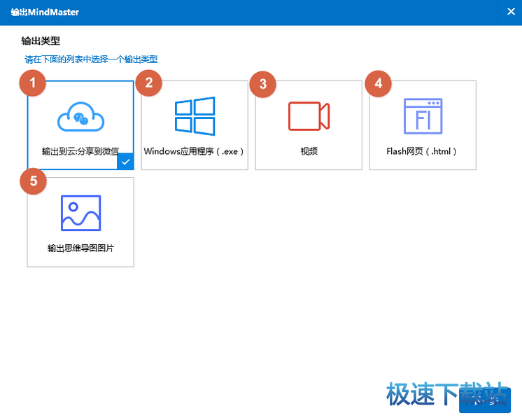This screenshot has height=420, width=522.
Task: Click the 请在下面的列表中选择一个输出类型 hint text
Action: click(x=91, y=59)
